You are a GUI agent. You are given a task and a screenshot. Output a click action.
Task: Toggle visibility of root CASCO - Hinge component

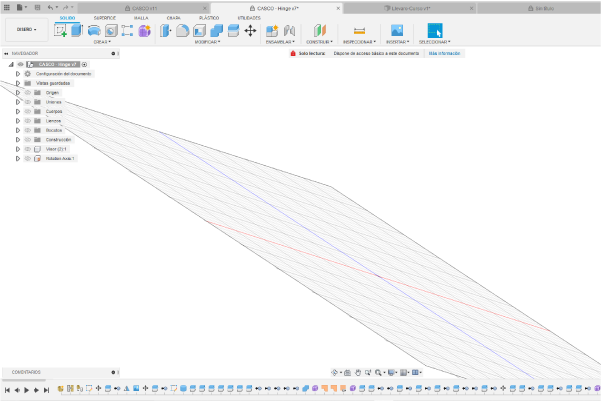[21, 64]
